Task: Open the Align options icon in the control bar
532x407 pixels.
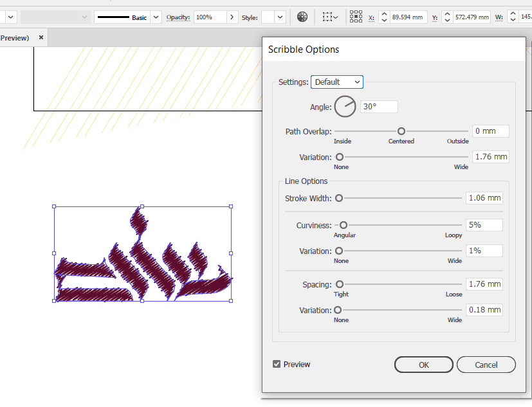Action: (330, 17)
